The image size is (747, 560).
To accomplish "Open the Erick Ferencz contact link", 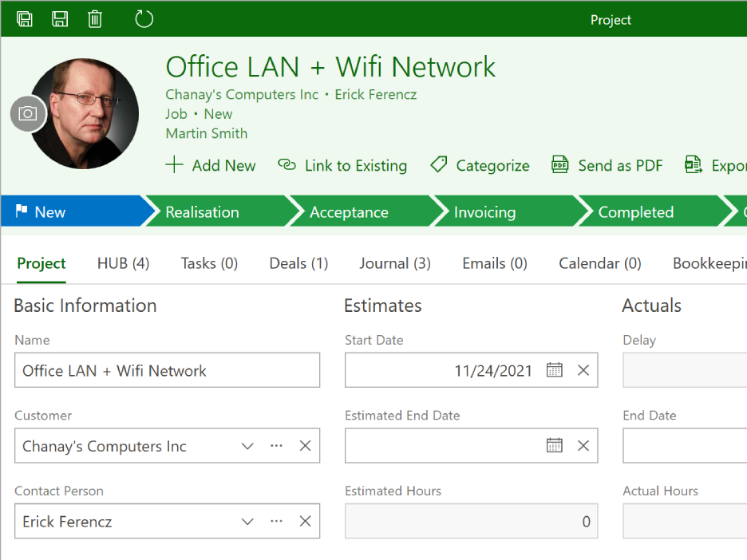I will click(375, 94).
